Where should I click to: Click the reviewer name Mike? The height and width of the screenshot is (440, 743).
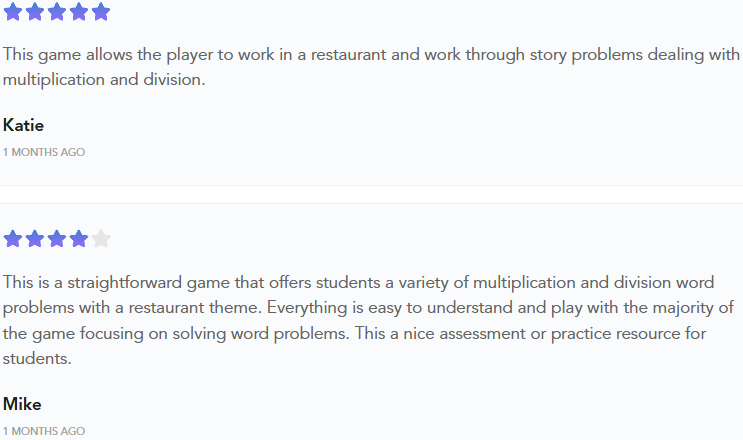pyautogui.click(x=22, y=404)
